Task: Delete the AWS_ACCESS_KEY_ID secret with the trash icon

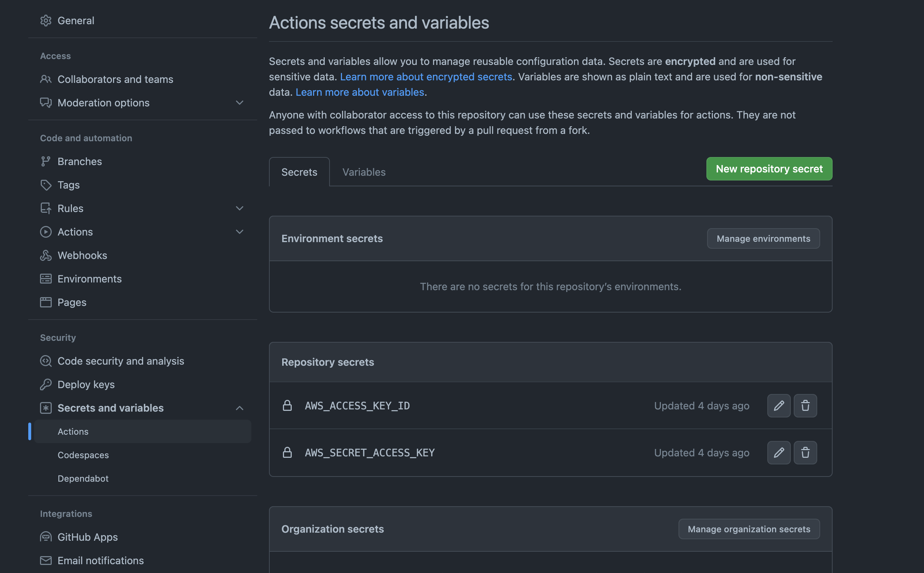Action: (805, 405)
